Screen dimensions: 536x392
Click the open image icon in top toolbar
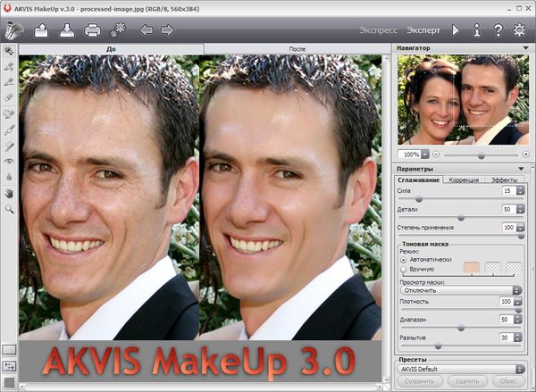click(41, 30)
